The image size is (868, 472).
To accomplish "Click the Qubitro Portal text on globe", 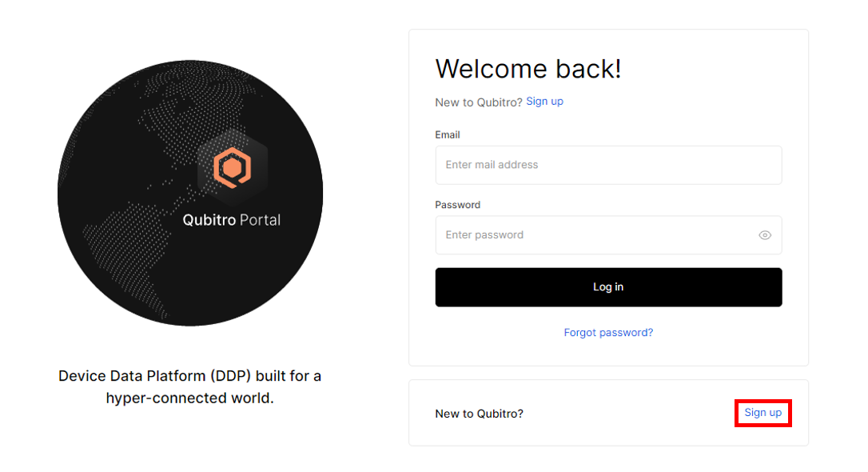I will point(232,220).
